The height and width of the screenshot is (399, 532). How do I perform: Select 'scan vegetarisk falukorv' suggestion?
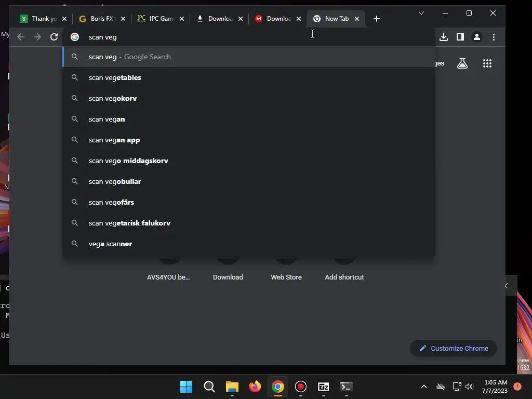(249, 223)
